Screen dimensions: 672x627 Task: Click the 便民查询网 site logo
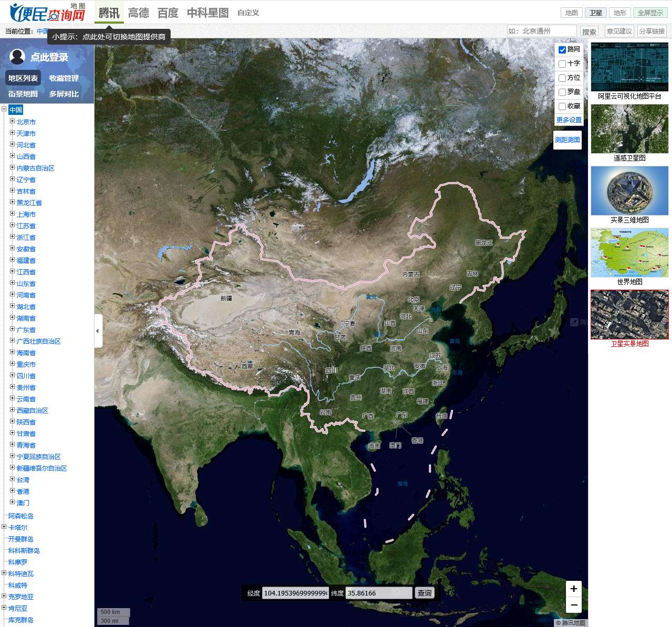pyautogui.click(x=47, y=13)
